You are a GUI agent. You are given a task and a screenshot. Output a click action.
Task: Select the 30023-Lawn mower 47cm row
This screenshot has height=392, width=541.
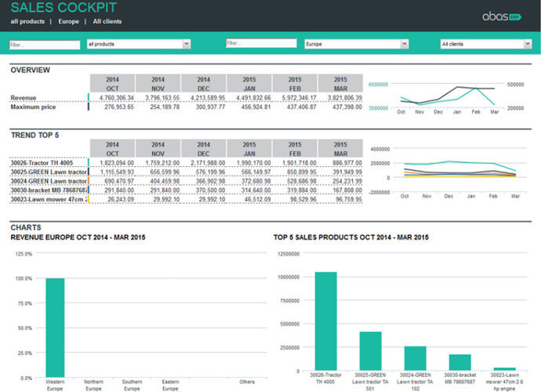click(x=47, y=199)
